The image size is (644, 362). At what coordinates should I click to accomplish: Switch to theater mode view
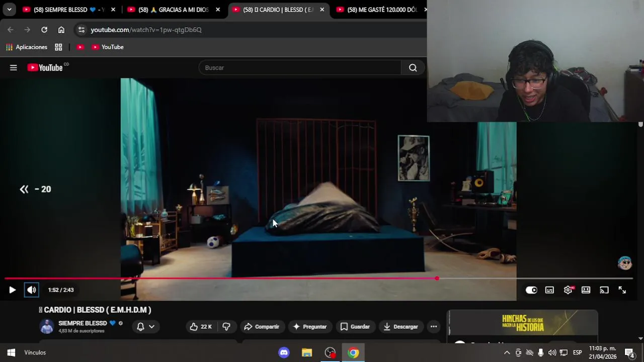[x=586, y=290]
